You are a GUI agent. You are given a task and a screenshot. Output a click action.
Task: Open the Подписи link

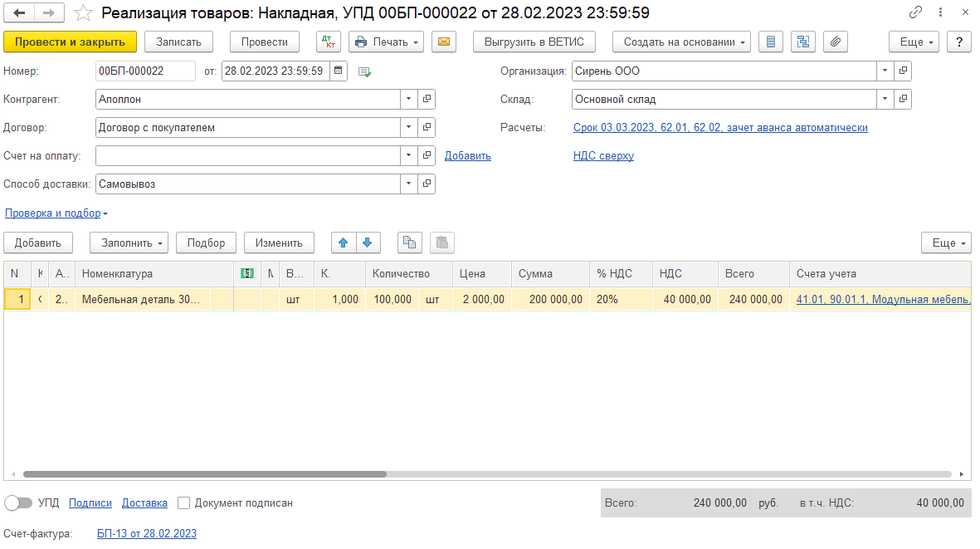tap(90, 502)
